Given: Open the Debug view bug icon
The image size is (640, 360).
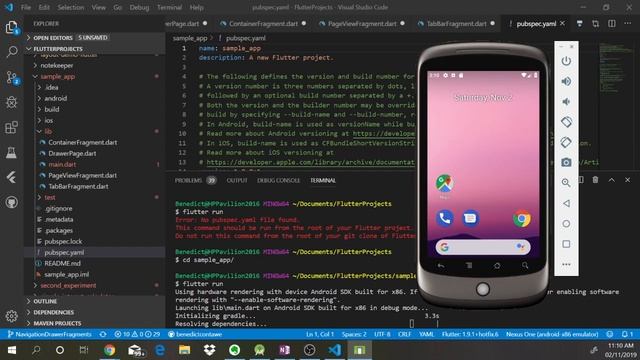Looking at the screenshot, I should tap(11, 102).
